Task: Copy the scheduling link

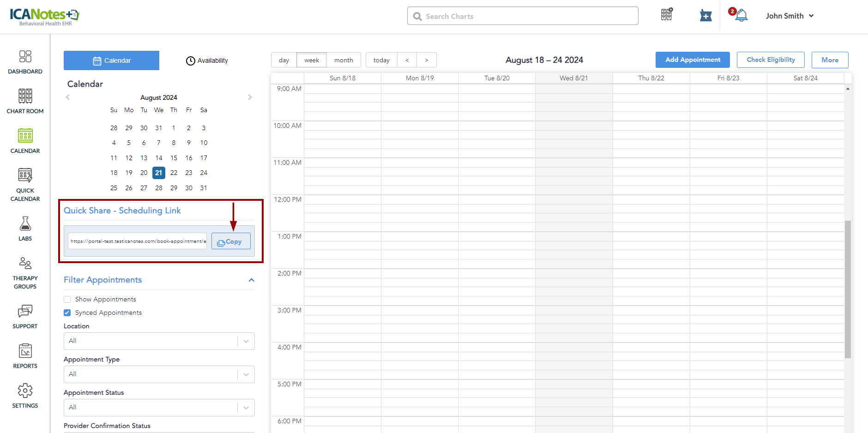Action: pyautogui.click(x=231, y=241)
